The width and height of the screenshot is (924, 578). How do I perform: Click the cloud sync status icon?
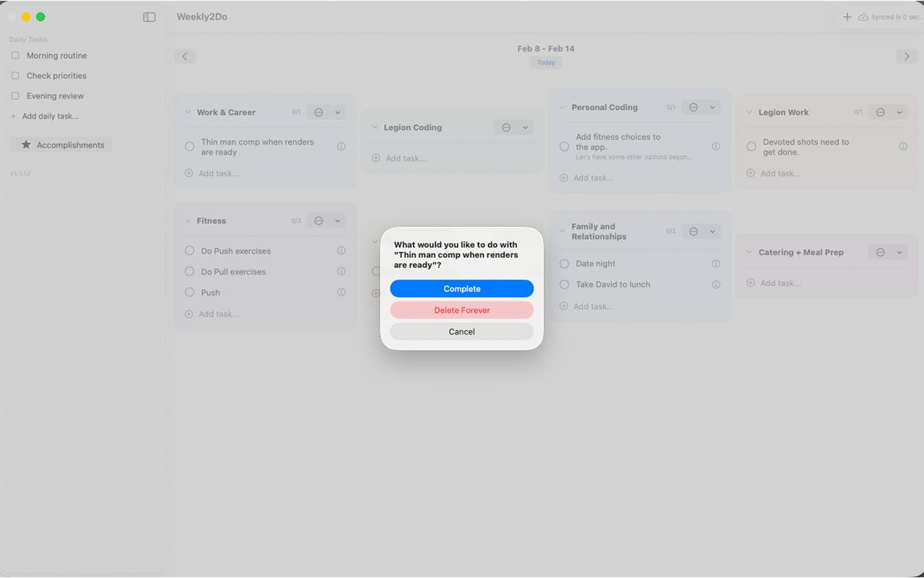click(863, 17)
